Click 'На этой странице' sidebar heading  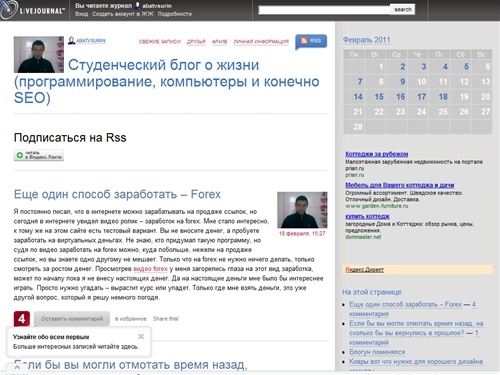tap(372, 292)
